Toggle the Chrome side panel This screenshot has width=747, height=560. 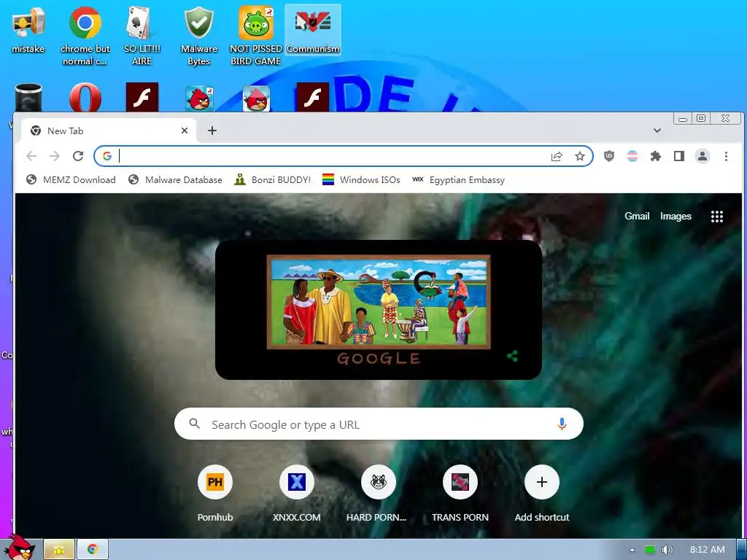point(679,156)
